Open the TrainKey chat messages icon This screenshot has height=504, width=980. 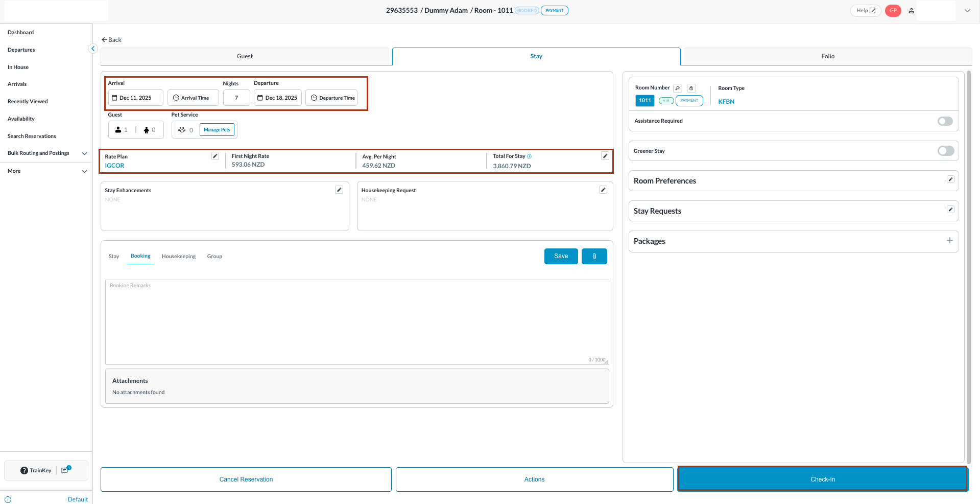[x=65, y=470]
